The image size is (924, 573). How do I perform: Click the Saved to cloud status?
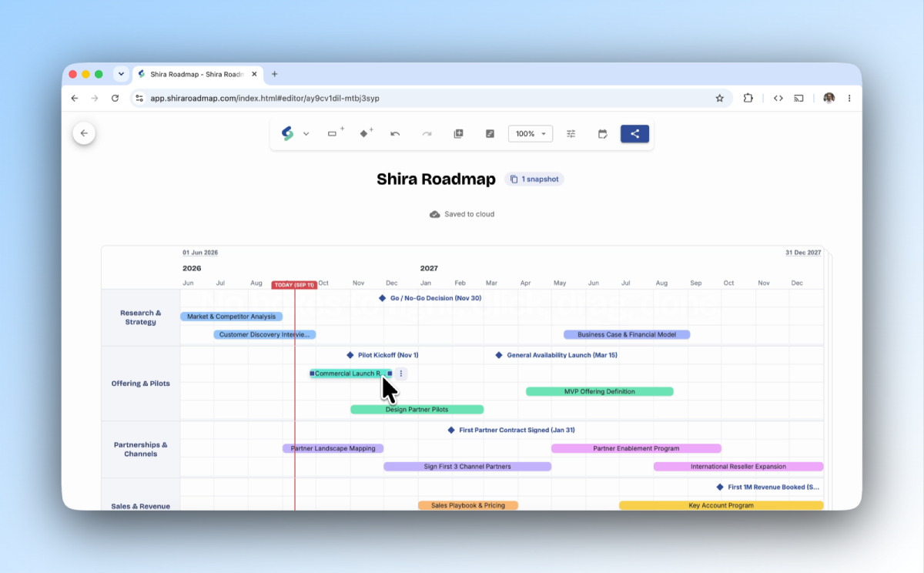[462, 214]
